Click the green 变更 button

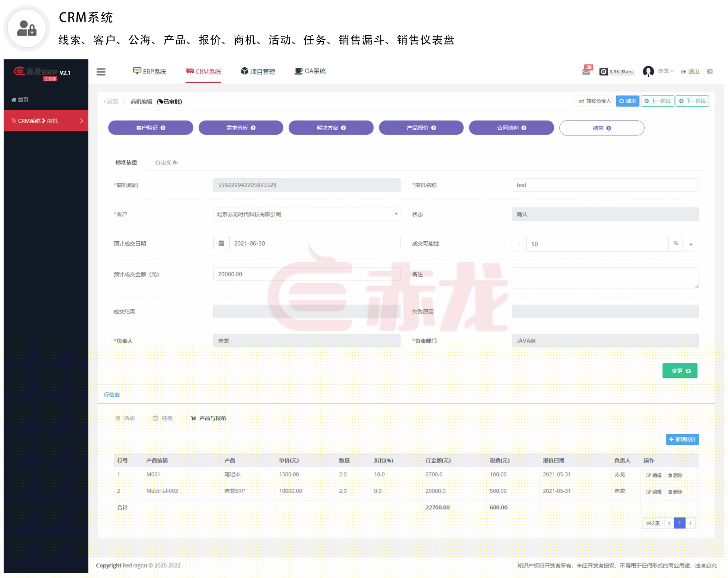pos(679,371)
